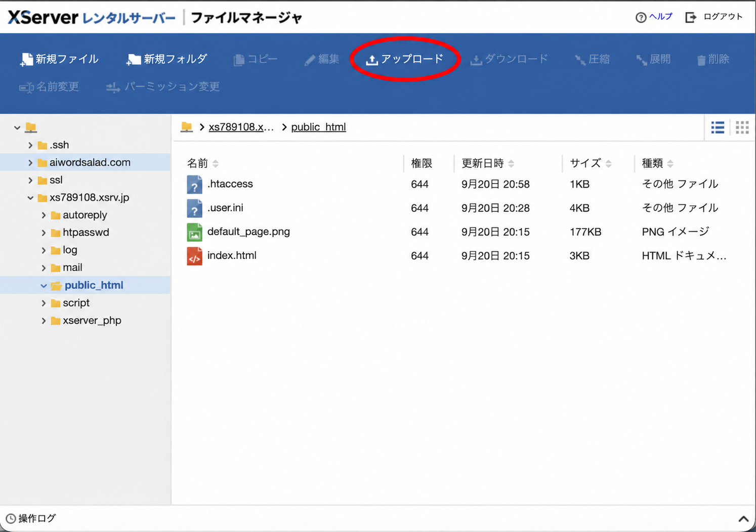Expand the mail folder chevron

tap(44, 268)
